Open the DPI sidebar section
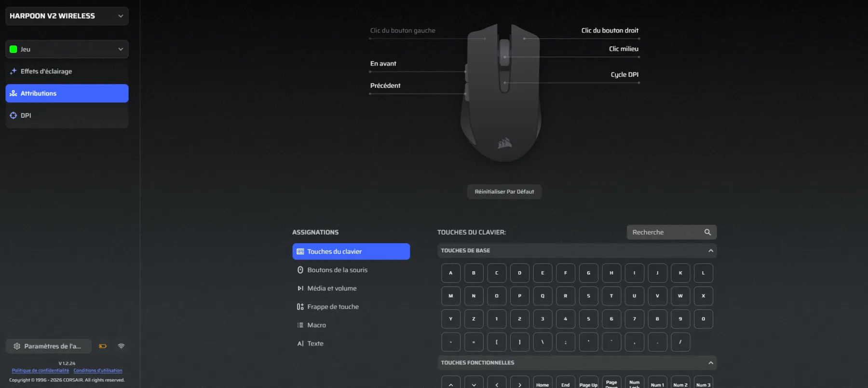The width and height of the screenshot is (868, 388). click(x=67, y=115)
